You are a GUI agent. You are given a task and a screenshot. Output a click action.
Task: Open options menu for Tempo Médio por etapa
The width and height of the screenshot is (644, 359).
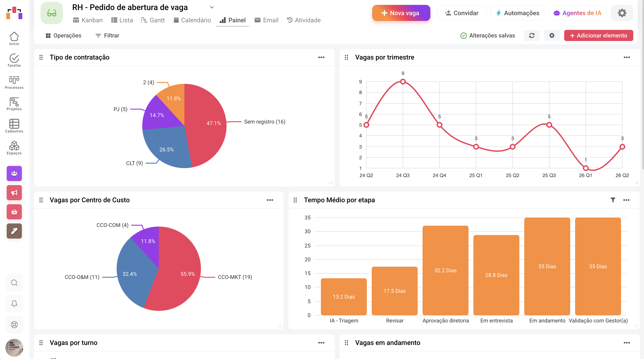pyautogui.click(x=626, y=200)
